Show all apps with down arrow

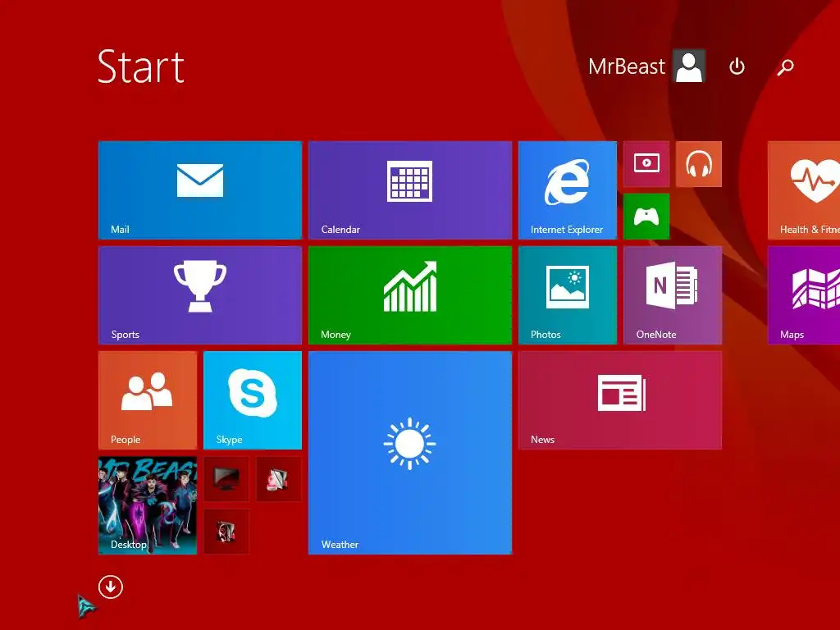tap(111, 587)
